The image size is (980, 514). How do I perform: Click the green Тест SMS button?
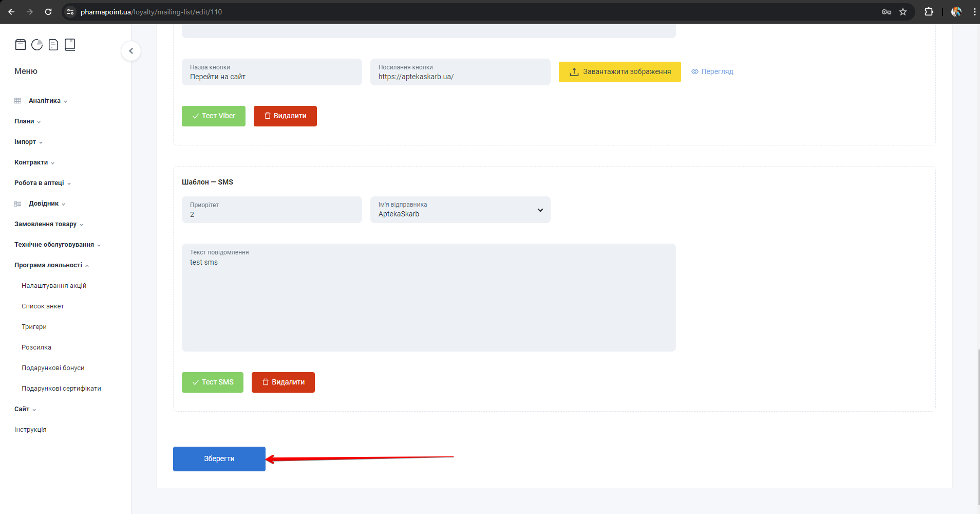point(213,382)
